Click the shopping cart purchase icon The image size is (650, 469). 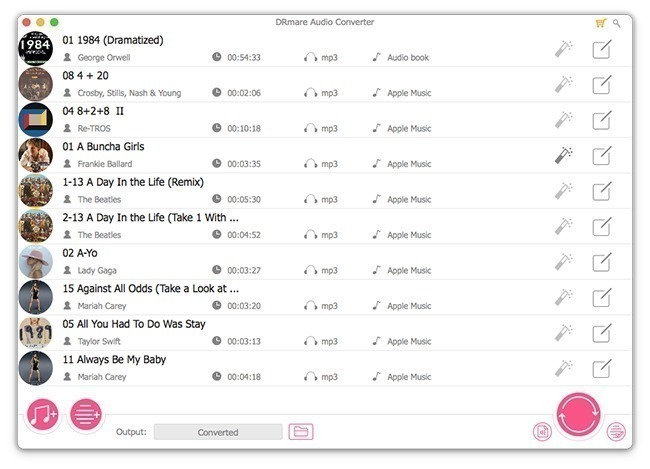pyautogui.click(x=600, y=22)
